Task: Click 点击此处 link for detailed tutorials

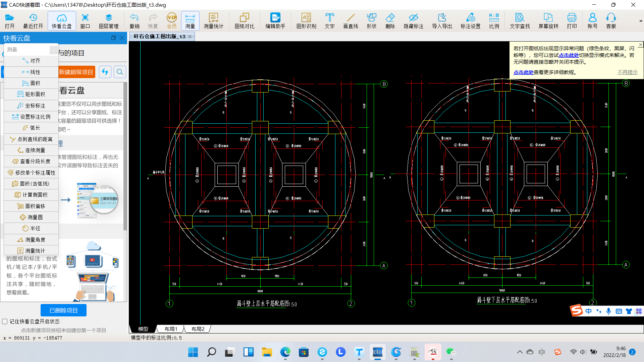Action: (x=523, y=72)
